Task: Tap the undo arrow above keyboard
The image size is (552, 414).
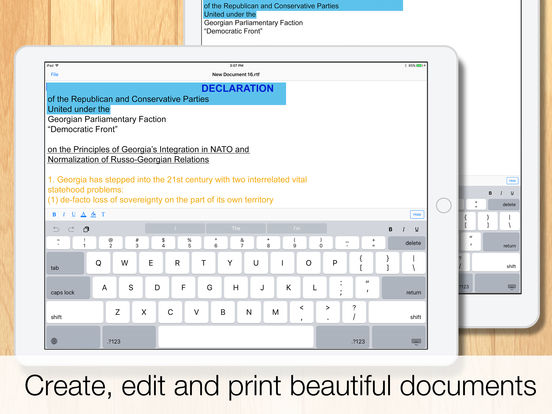Action: pyautogui.click(x=56, y=230)
